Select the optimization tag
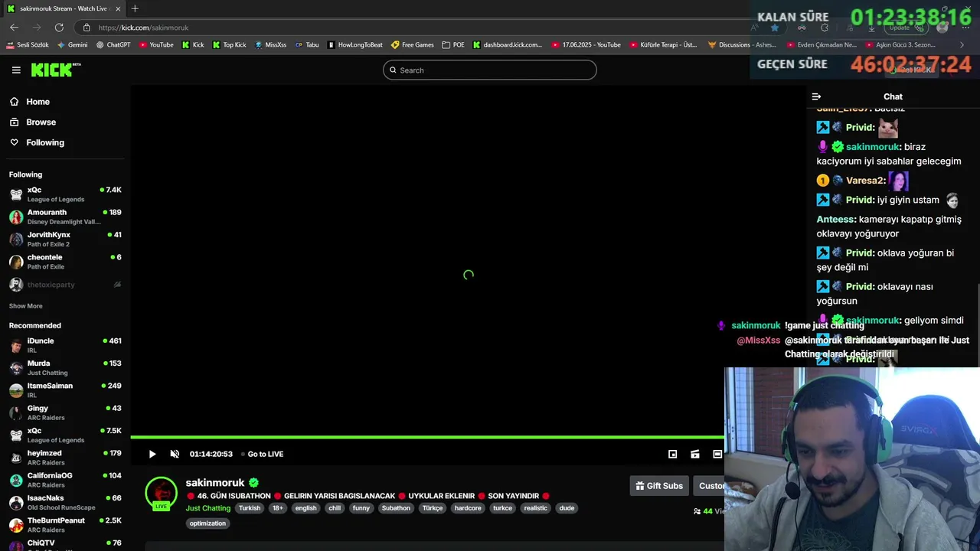The image size is (980, 551). [207, 523]
